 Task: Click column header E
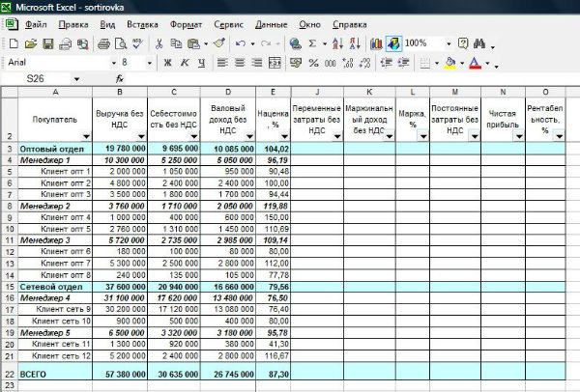click(x=273, y=92)
